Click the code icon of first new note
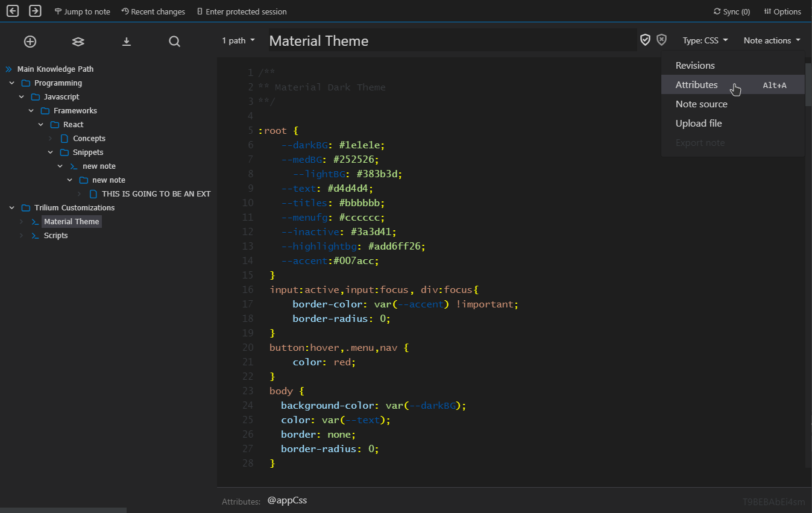Screen dimensions: 812x513 click(x=74, y=166)
